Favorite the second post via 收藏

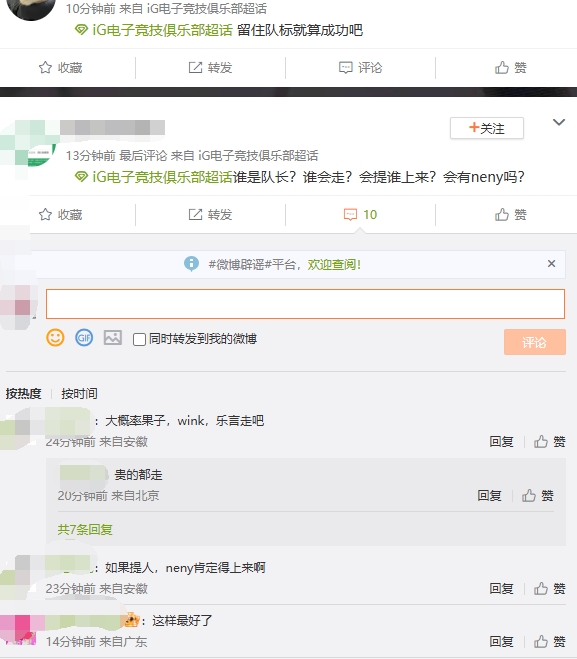click(61, 215)
